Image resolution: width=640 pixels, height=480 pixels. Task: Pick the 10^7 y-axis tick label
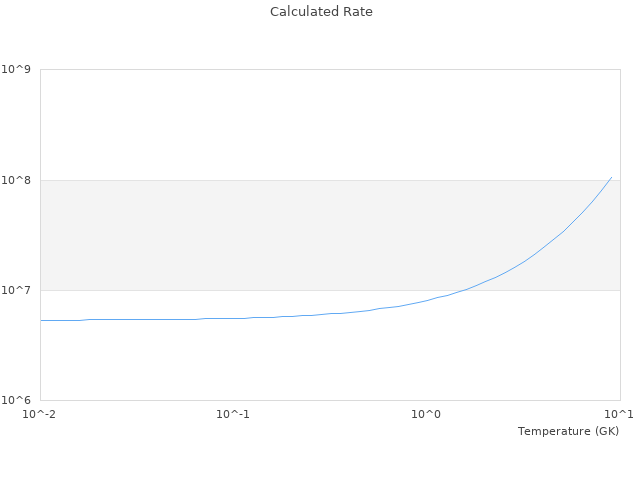pyautogui.click(x=18, y=290)
